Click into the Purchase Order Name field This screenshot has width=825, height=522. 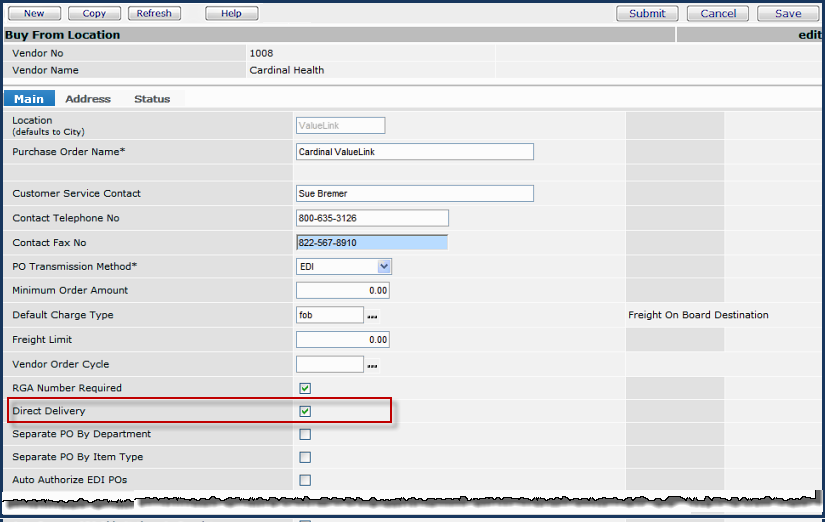click(x=414, y=152)
